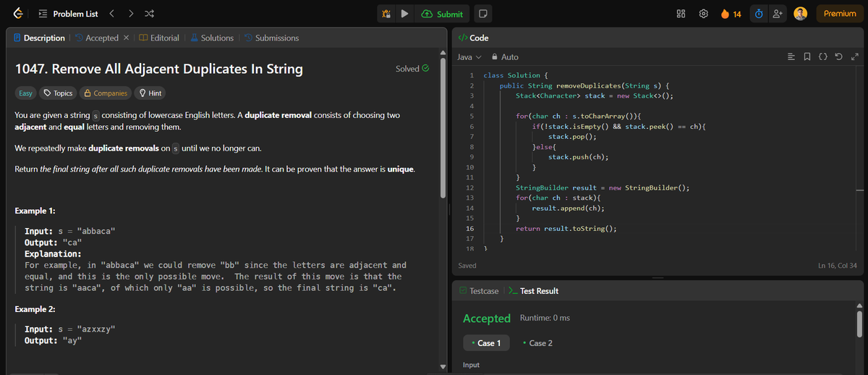The width and height of the screenshot is (868, 375).
Task: Format code with the align icon
Action: pyautogui.click(x=791, y=56)
